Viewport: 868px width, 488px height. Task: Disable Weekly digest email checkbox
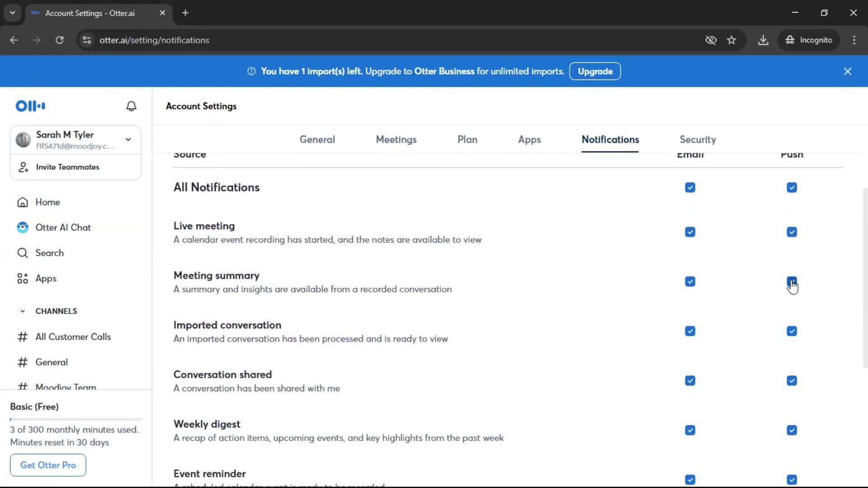pyautogui.click(x=690, y=430)
